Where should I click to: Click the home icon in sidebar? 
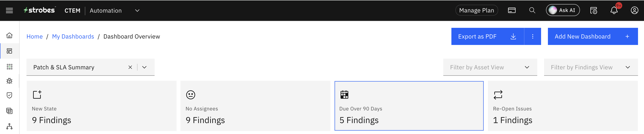[x=9, y=36]
